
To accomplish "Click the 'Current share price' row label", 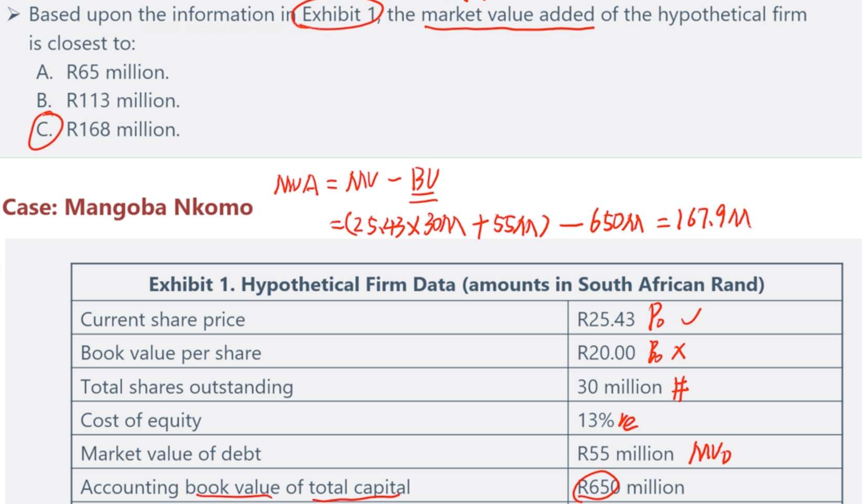I will click(x=163, y=320).
